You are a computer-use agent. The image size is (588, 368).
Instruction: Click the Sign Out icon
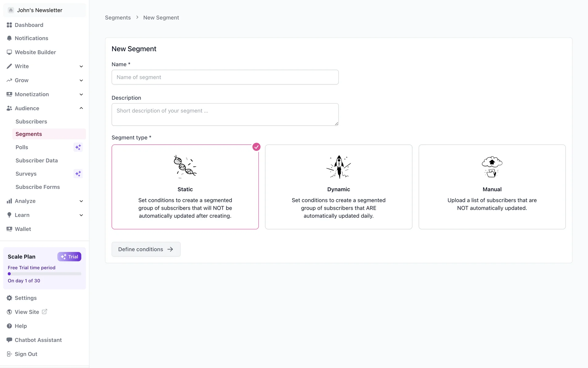[x=9, y=354]
